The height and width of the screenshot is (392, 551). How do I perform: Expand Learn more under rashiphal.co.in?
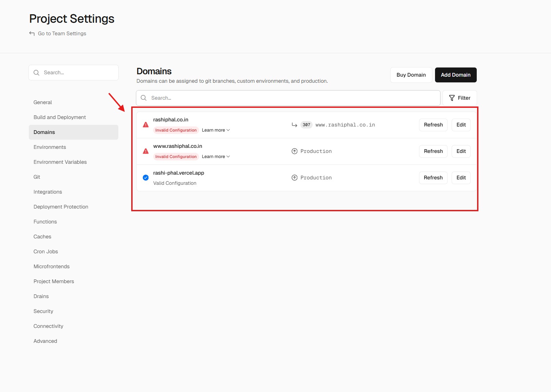click(216, 130)
